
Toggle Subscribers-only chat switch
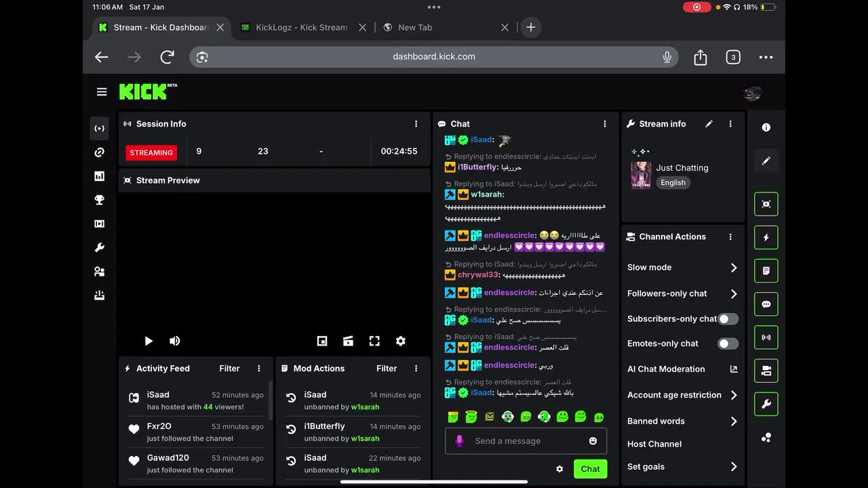[x=728, y=319]
